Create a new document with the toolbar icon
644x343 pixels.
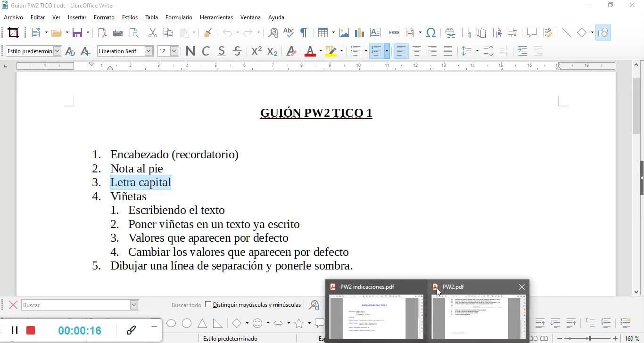[x=36, y=33]
